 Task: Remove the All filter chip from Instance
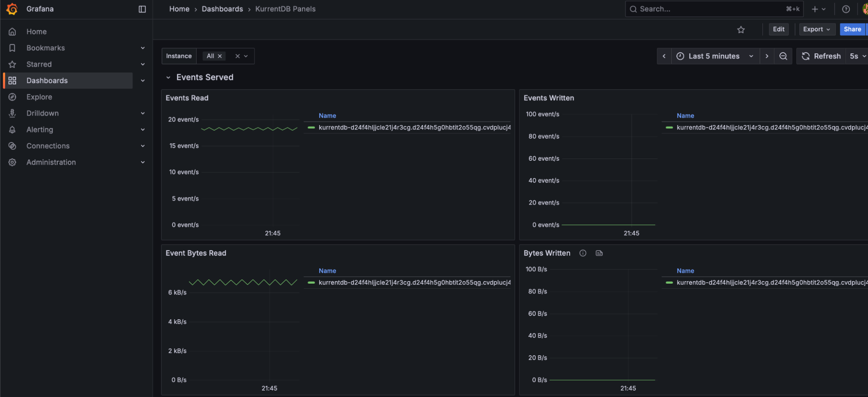click(x=220, y=56)
